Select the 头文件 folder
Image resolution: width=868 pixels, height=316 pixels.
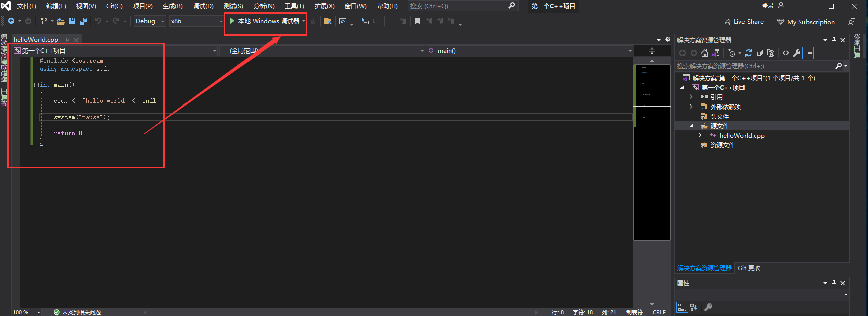point(719,117)
